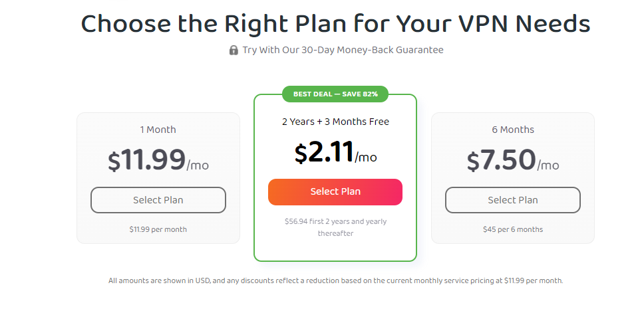
Task: Click the 1 Month plan title
Action: click(158, 130)
